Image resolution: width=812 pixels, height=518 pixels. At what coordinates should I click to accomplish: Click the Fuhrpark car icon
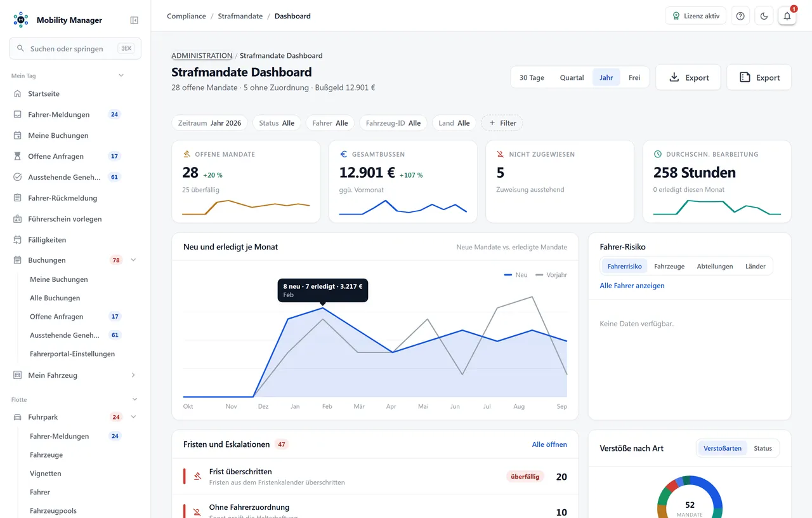18,417
